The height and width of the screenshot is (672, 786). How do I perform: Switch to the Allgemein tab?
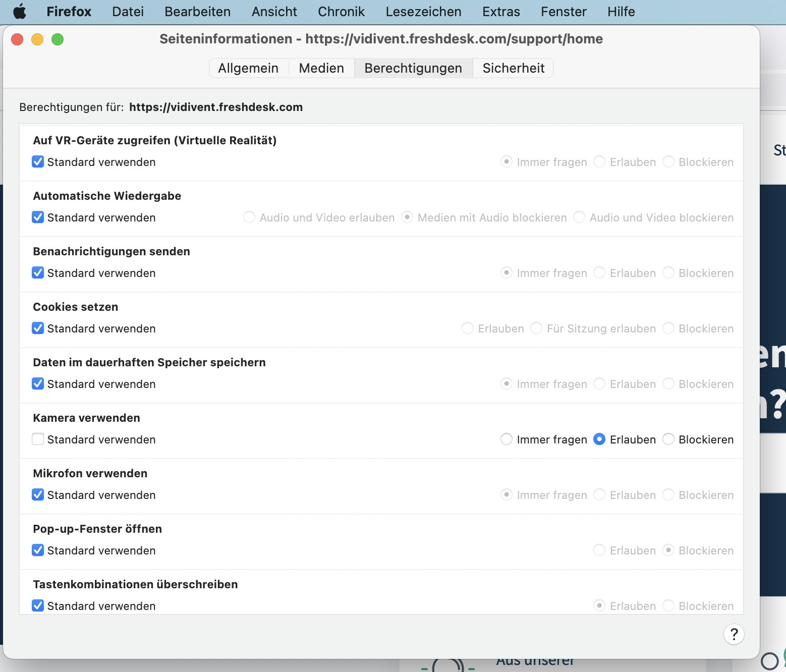(248, 68)
